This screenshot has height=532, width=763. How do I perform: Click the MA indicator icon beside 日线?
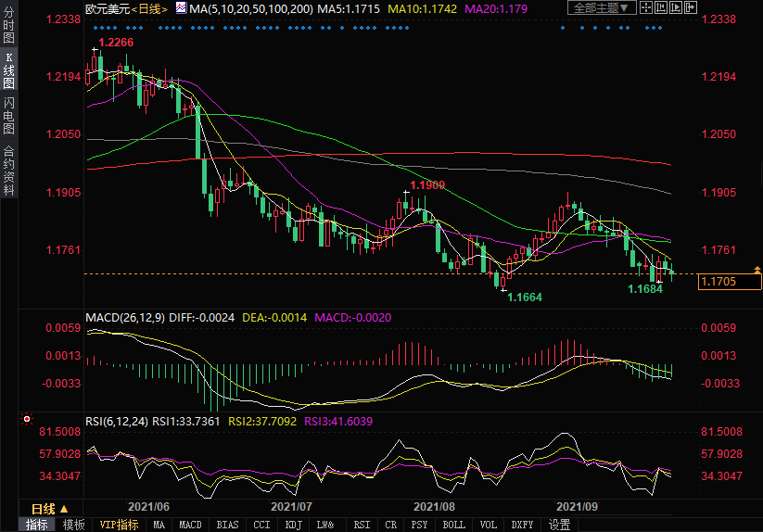pos(181,8)
